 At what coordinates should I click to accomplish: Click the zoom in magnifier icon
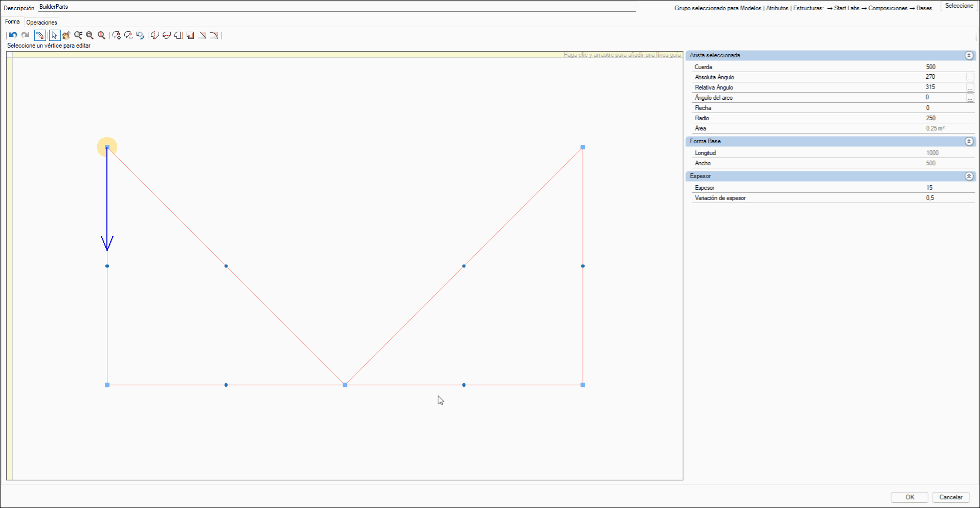(78, 35)
